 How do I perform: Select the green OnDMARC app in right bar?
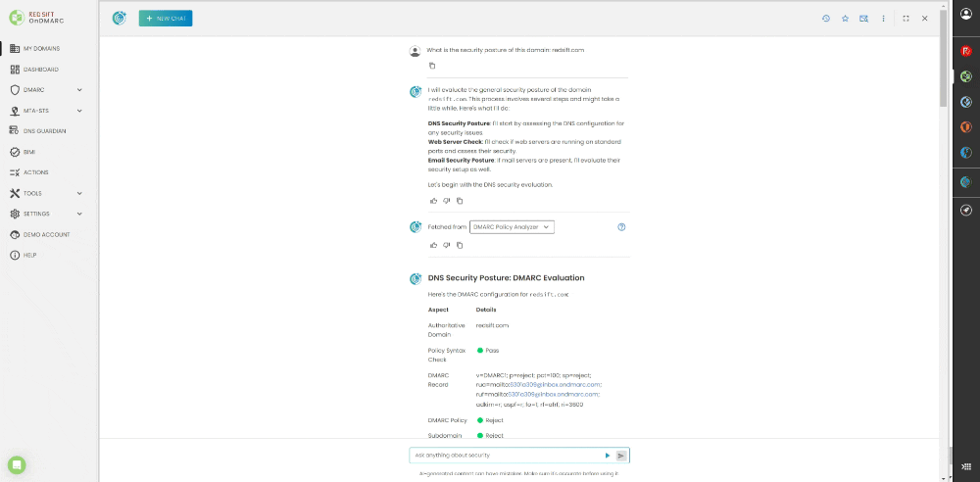965,76
